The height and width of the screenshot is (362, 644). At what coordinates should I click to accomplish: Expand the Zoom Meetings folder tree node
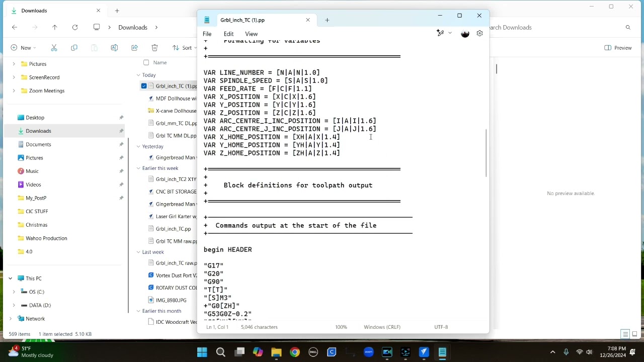[x=14, y=90]
